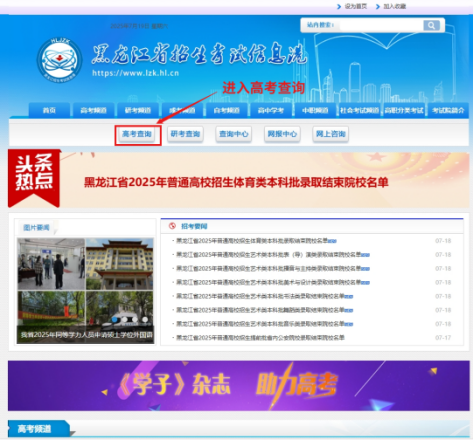This screenshot has width=473, height=440.
Task: Open the 成考频道 navigation tab
Action: [x=182, y=110]
